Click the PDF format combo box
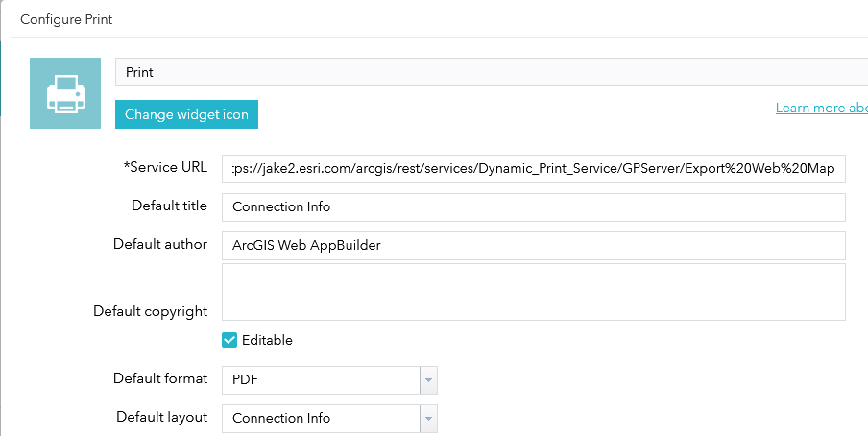 pos(321,380)
